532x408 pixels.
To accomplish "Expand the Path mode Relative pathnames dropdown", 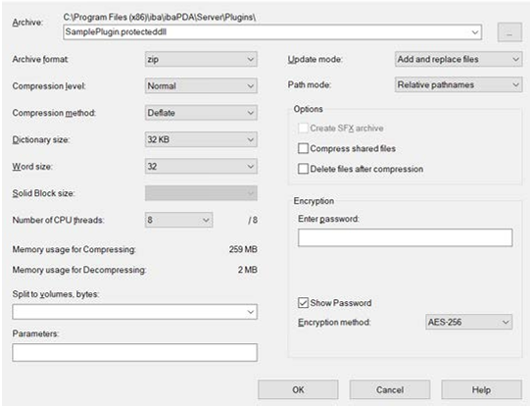I will [459, 84].
